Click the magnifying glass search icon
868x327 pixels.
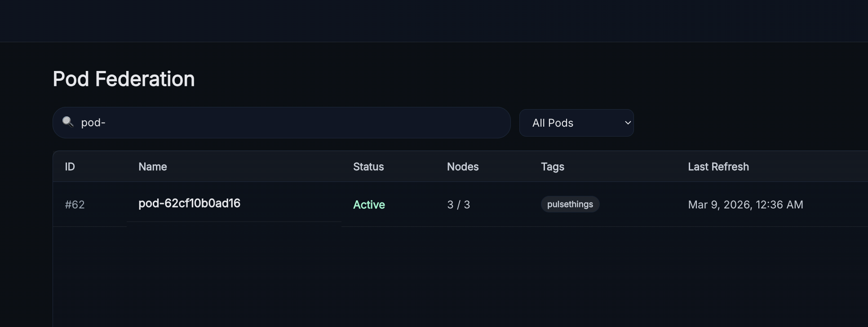(x=68, y=122)
